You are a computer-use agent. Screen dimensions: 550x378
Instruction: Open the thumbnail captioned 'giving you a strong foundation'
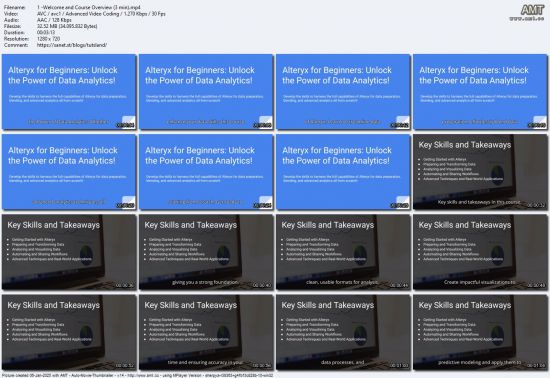tap(206, 252)
